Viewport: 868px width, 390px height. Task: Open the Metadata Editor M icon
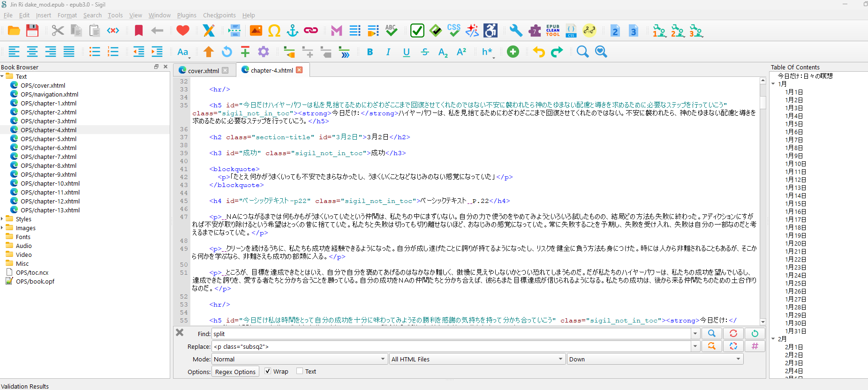click(337, 31)
